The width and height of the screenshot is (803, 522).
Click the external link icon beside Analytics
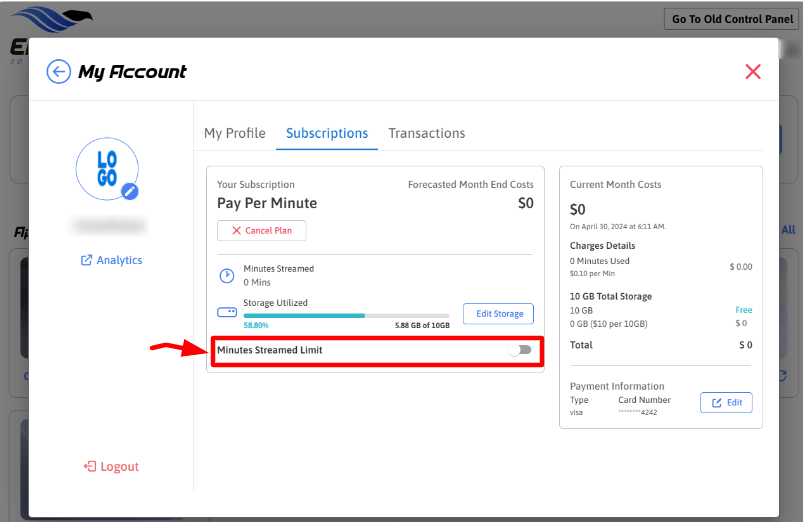(x=86, y=260)
